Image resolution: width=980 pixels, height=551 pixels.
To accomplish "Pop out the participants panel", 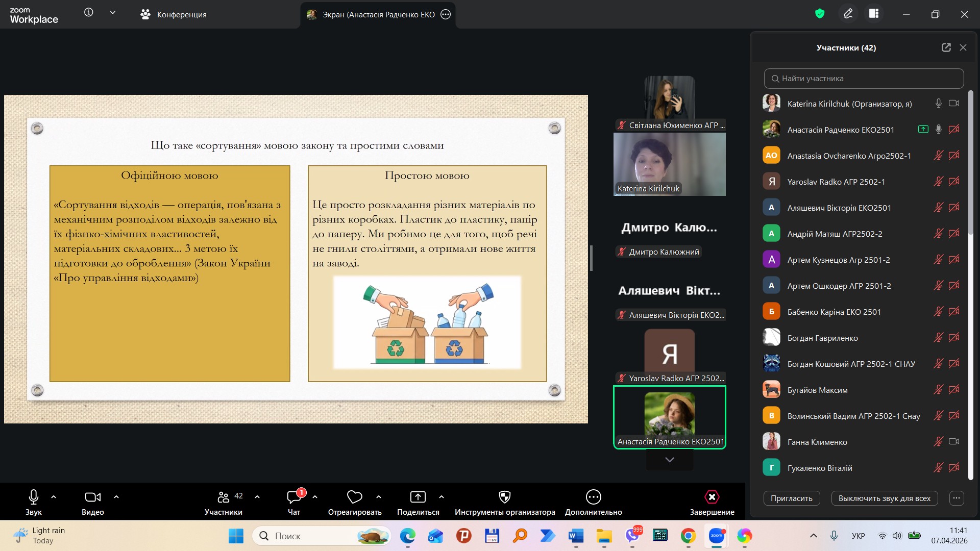I will 946,47.
